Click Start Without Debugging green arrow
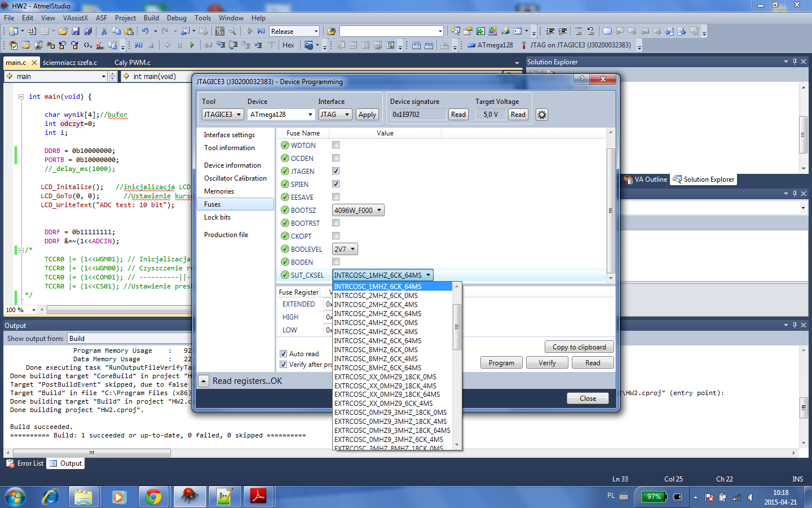Viewport: 812px width, 508px height. tap(250, 31)
